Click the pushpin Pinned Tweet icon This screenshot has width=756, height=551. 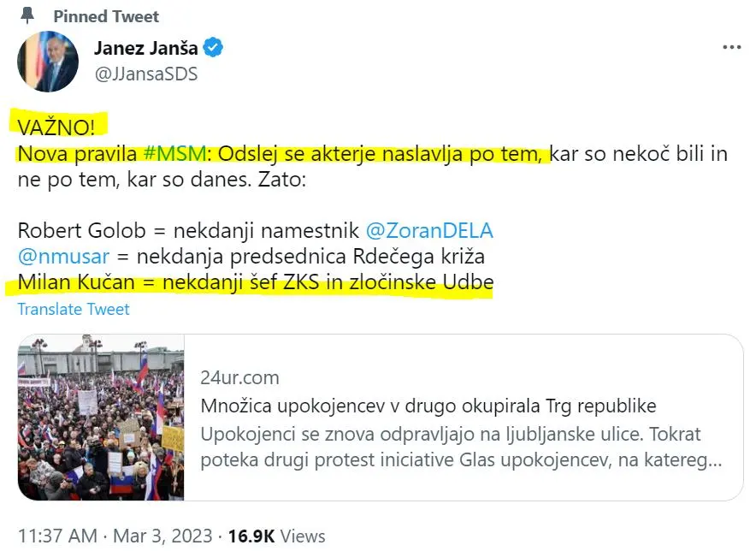point(27,15)
